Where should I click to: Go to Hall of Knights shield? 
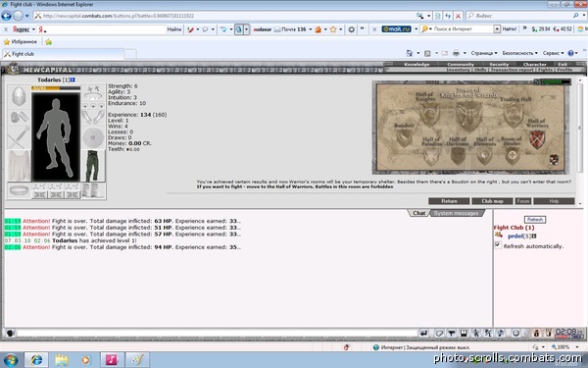coord(429,114)
